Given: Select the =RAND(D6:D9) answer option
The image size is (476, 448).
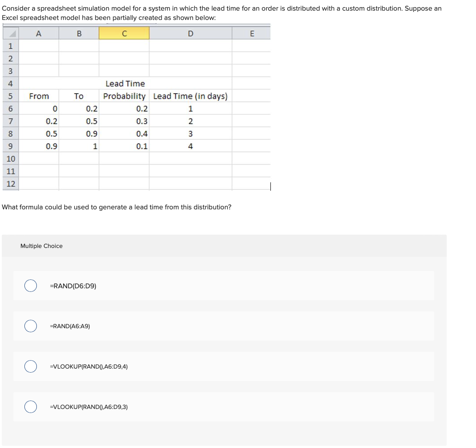Looking at the screenshot, I should click(30, 286).
